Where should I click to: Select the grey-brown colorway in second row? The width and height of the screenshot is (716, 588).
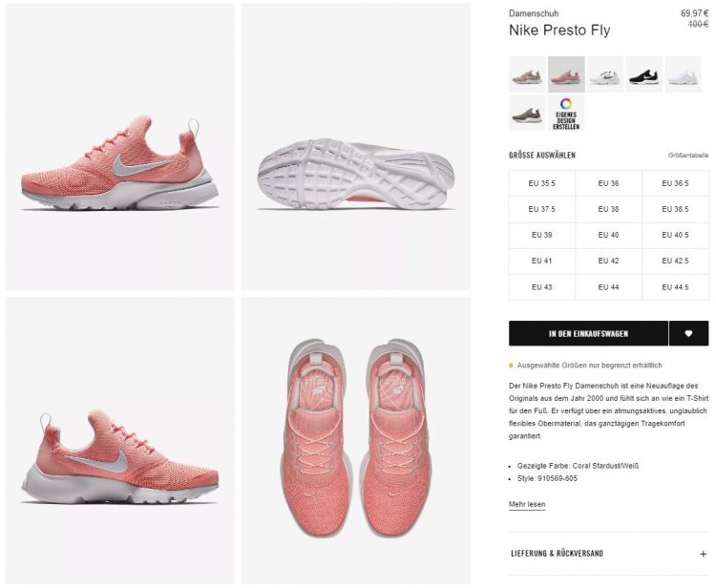527,114
